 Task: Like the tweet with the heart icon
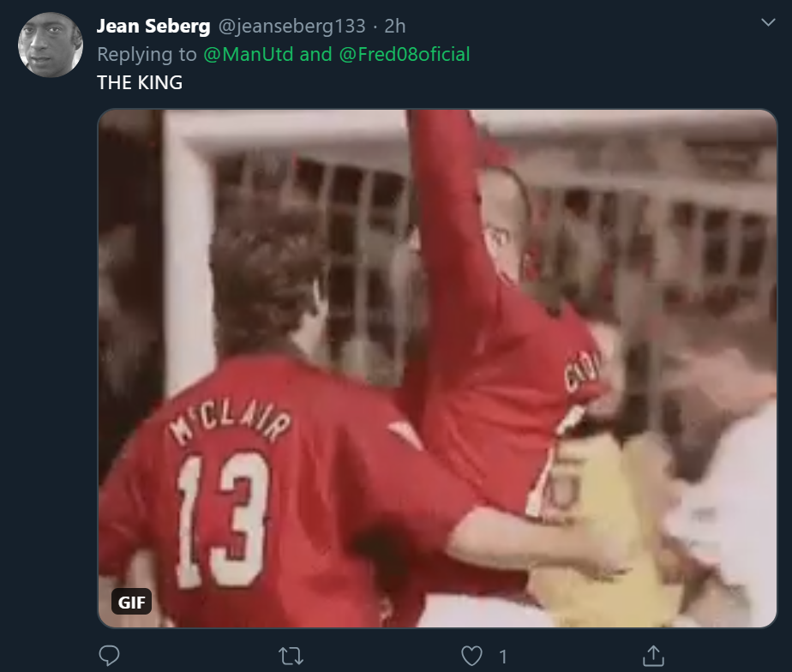click(x=472, y=656)
